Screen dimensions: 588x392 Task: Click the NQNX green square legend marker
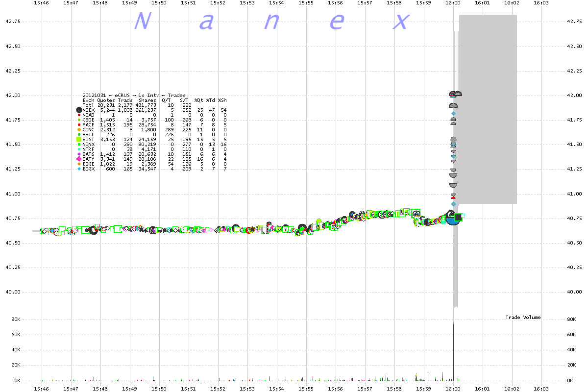(x=79, y=144)
